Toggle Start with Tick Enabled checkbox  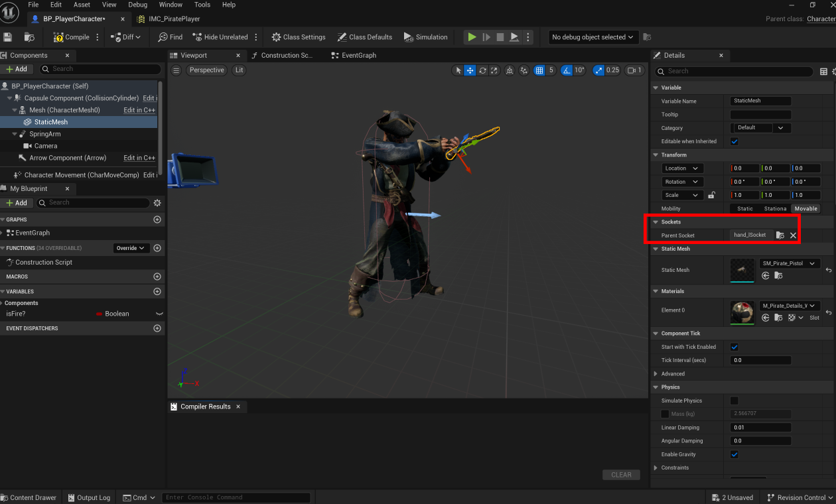pyautogui.click(x=734, y=347)
